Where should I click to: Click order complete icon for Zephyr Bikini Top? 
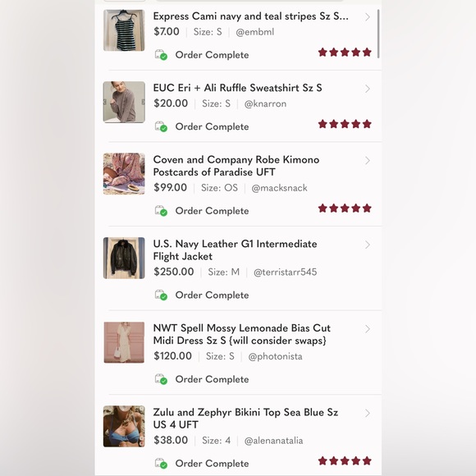(161, 463)
